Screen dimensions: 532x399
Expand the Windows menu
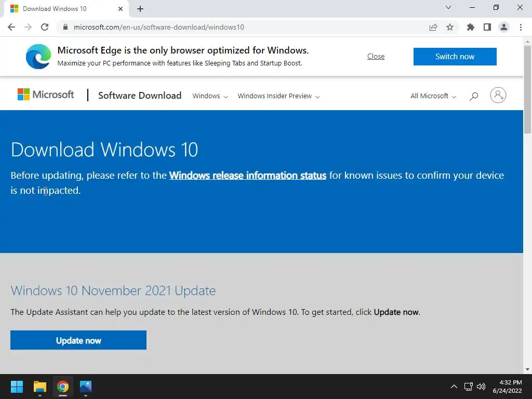pyautogui.click(x=210, y=96)
